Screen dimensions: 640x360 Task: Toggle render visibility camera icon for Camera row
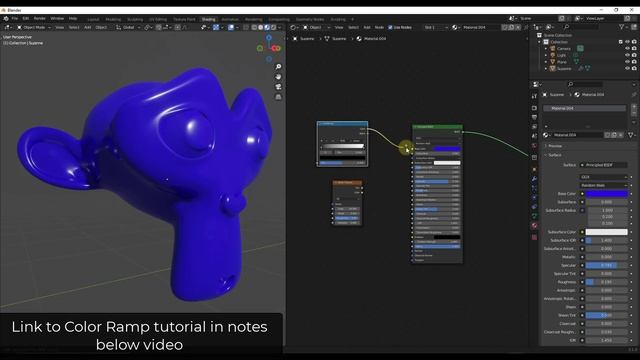(x=634, y=49)
